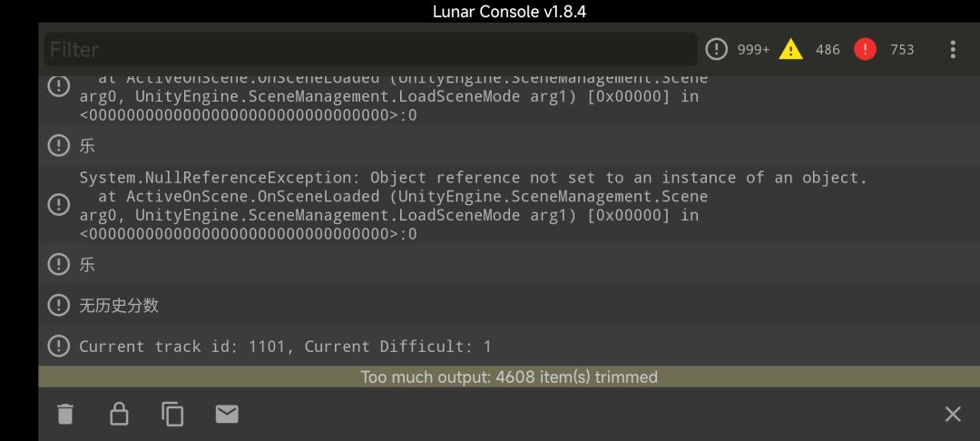Copy console output with copy icon

[172, 415]
